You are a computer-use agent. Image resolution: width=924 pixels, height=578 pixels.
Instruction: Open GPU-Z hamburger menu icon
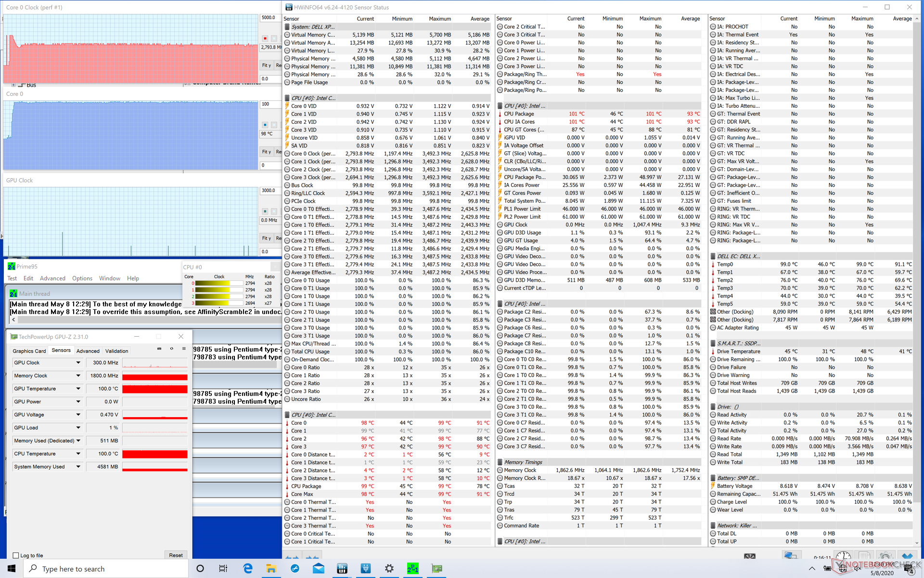click(183, 349)
